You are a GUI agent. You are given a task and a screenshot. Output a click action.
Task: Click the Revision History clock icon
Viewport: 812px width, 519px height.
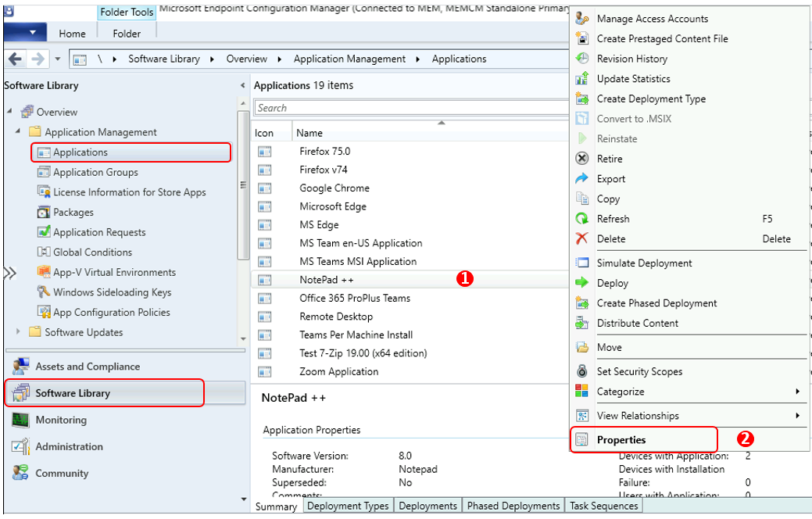[x=582, y=59]
